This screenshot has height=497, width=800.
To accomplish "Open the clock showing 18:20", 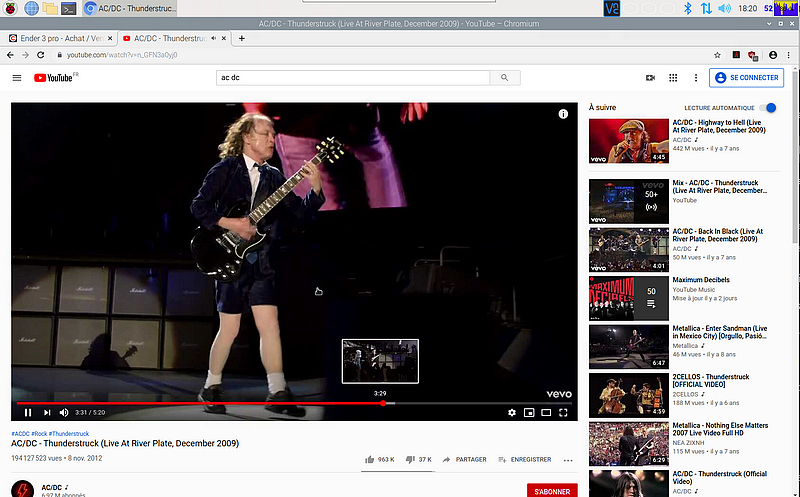I will click(747, 8).
